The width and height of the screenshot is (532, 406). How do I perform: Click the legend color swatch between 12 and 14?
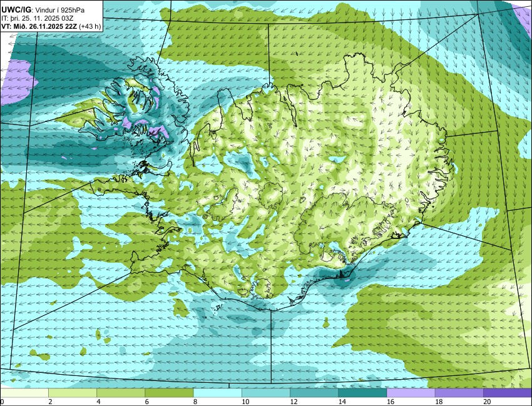314,393
